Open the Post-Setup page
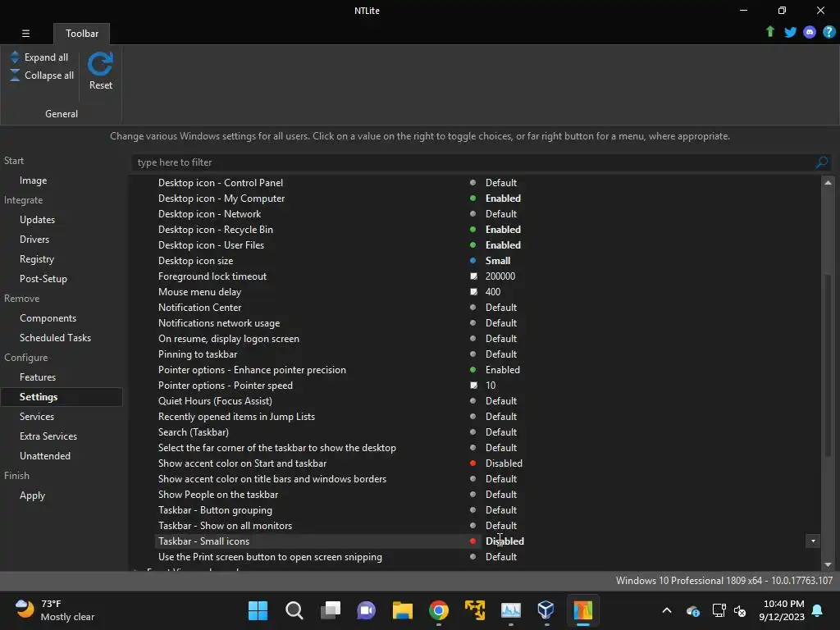Screen dimensions: 840x630 [43, 279]
